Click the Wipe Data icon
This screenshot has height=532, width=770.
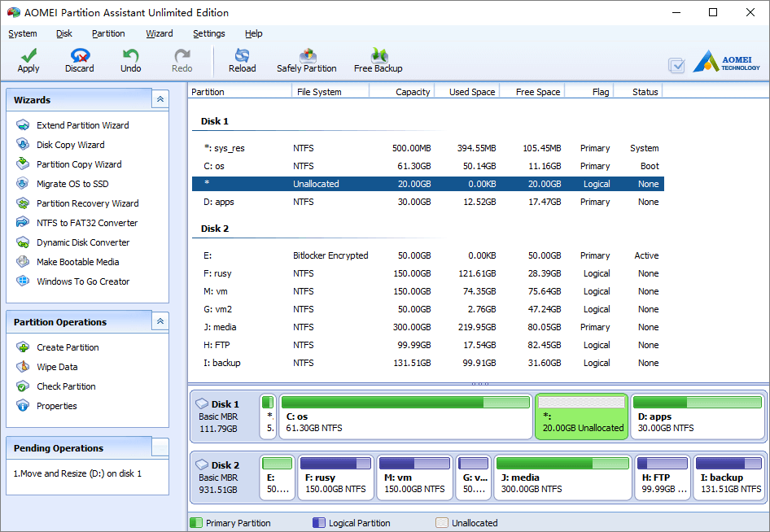[x=23, y=367]
